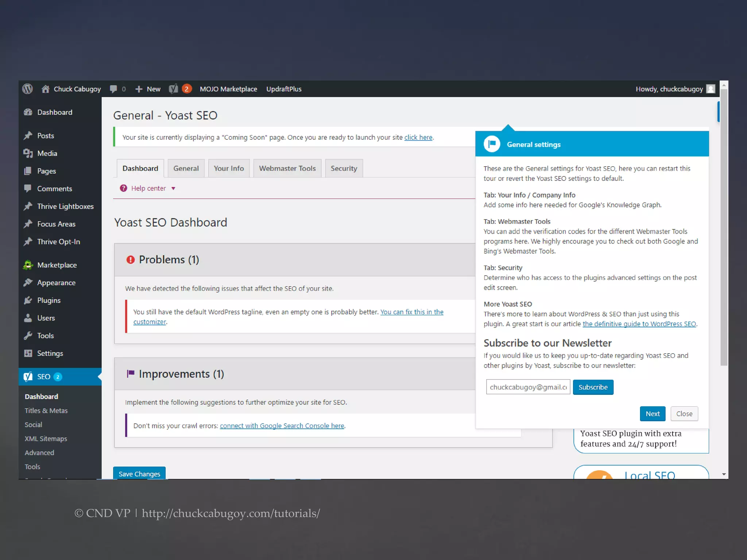Open the Your Info tab
This screenshot has width=747, height=560.
click(229, 168)
